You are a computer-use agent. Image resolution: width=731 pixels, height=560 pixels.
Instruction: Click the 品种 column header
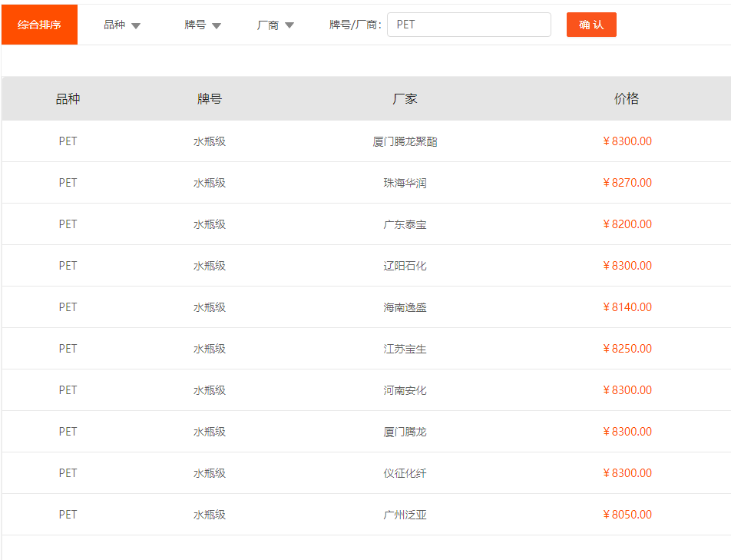pyautogui.click(x=68, y=99)
